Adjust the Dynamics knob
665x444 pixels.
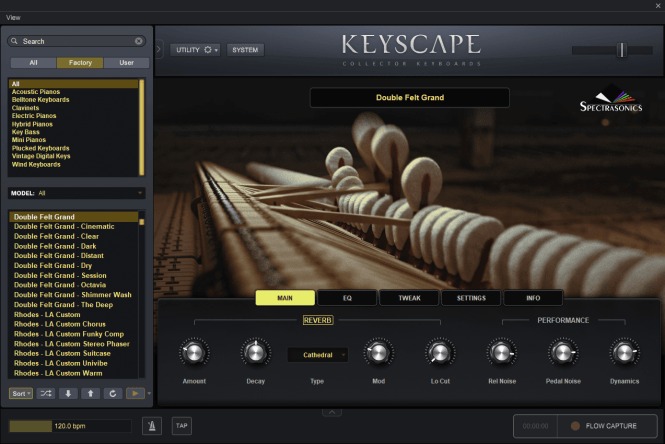pos(624,352)
